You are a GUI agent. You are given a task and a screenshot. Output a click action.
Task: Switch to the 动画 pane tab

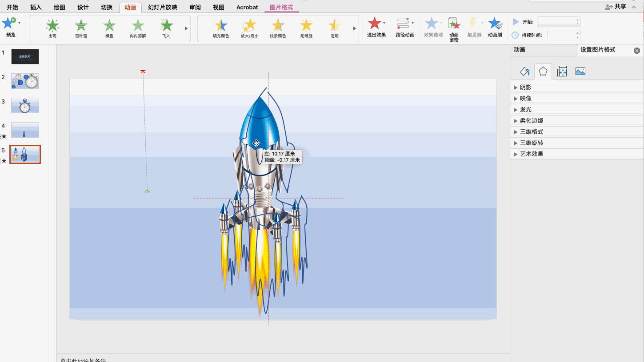544,50
